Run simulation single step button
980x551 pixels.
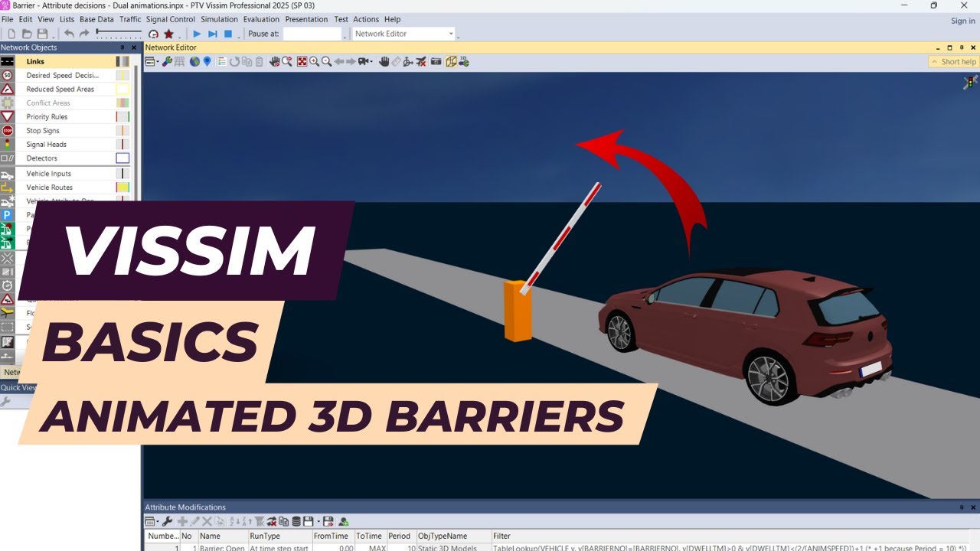pyautogui.click(x=213, y=34)
